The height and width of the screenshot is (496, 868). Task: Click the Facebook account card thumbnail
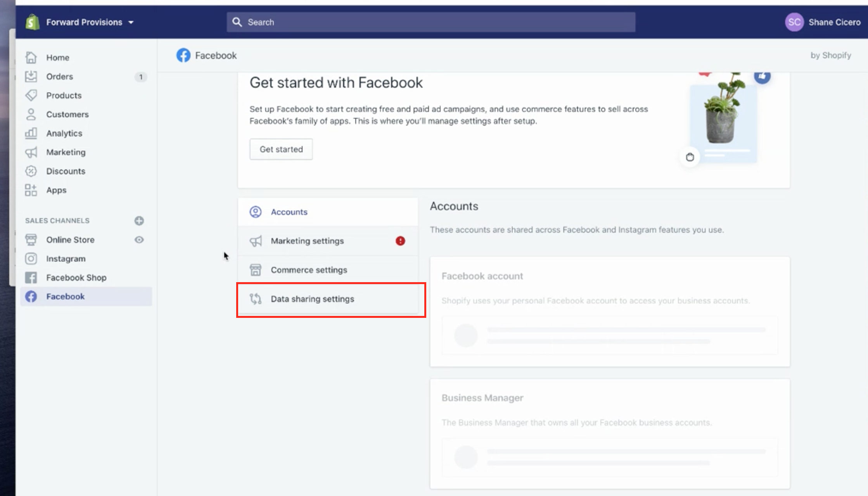tap(466, 335)
